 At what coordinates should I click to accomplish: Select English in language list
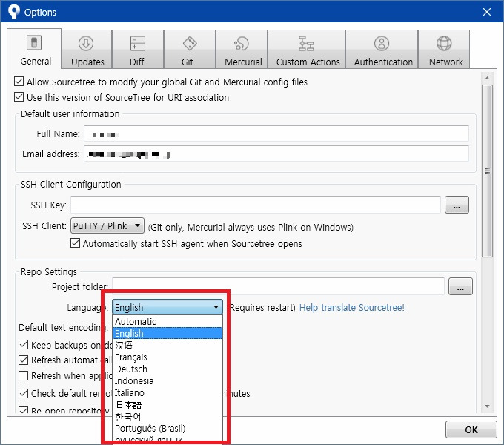[168, 333]
